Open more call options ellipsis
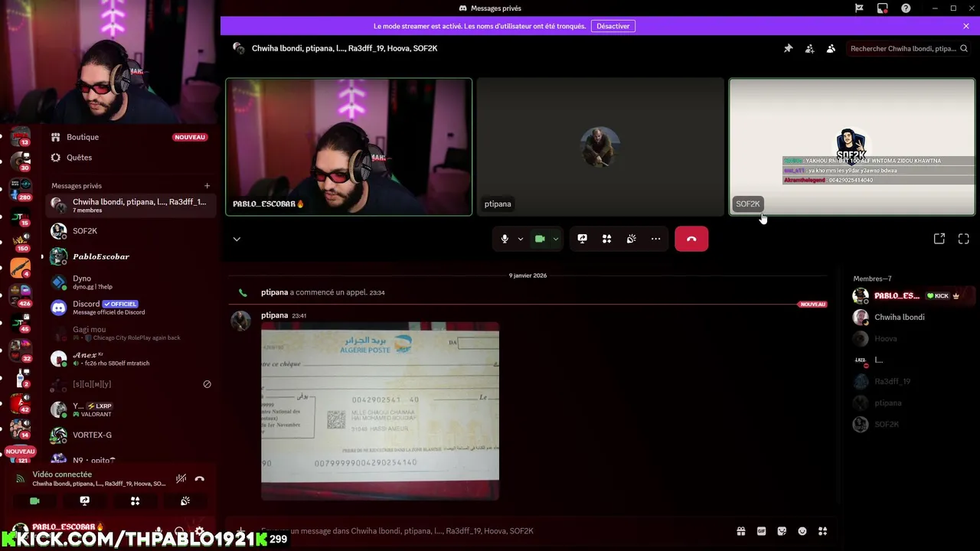Viewport: 980px width, 551px height. coord(655,239)
